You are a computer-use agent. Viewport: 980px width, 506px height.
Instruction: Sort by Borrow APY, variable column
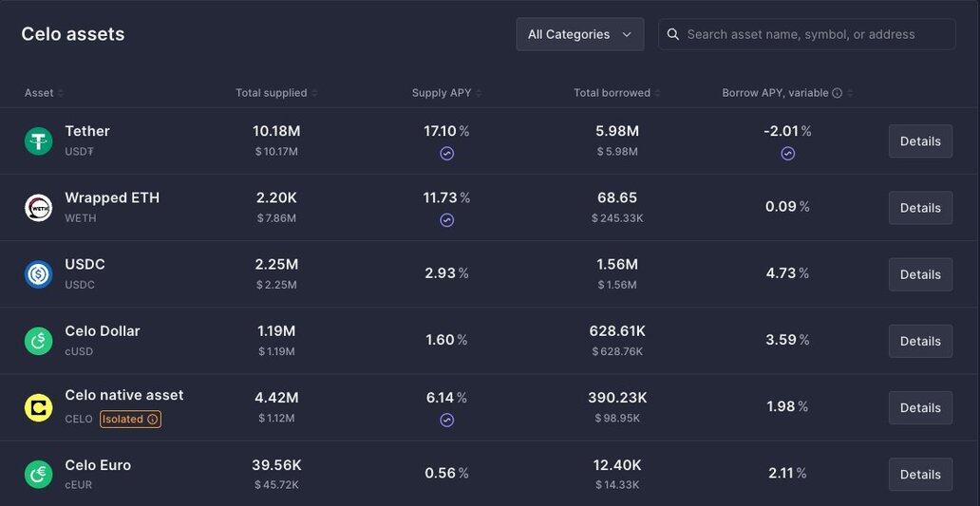click(x=775, y=93)
